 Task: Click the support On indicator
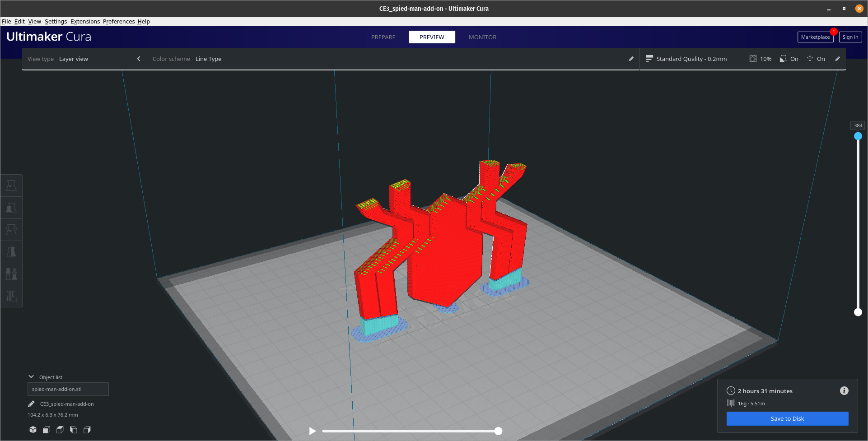pos(789,59)
